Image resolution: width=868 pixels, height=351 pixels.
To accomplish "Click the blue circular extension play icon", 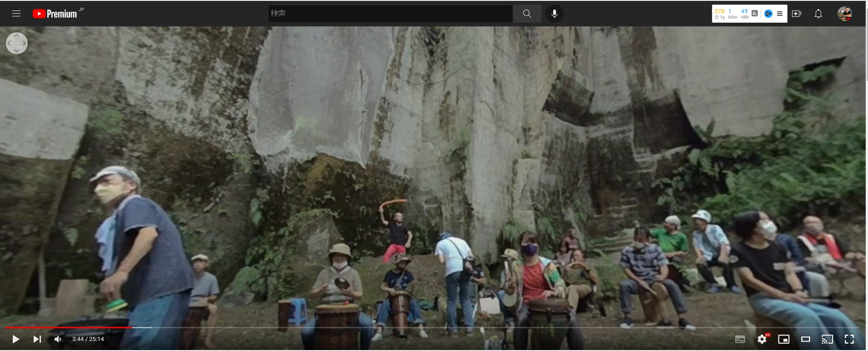I will [768, 14].
